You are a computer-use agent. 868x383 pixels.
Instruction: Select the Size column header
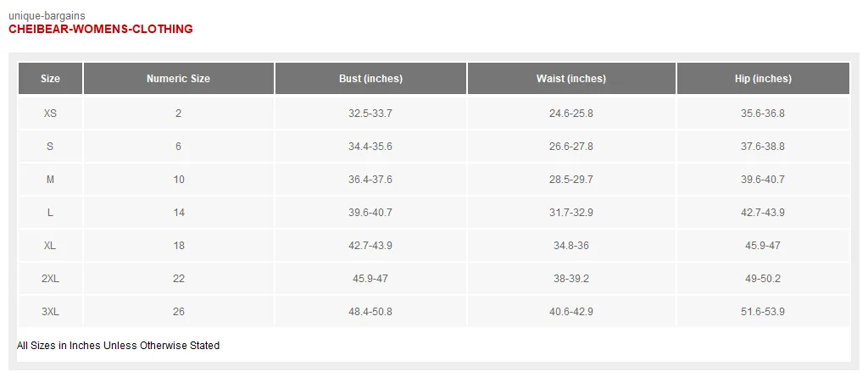pyautogui.click(x=50, y=79)
